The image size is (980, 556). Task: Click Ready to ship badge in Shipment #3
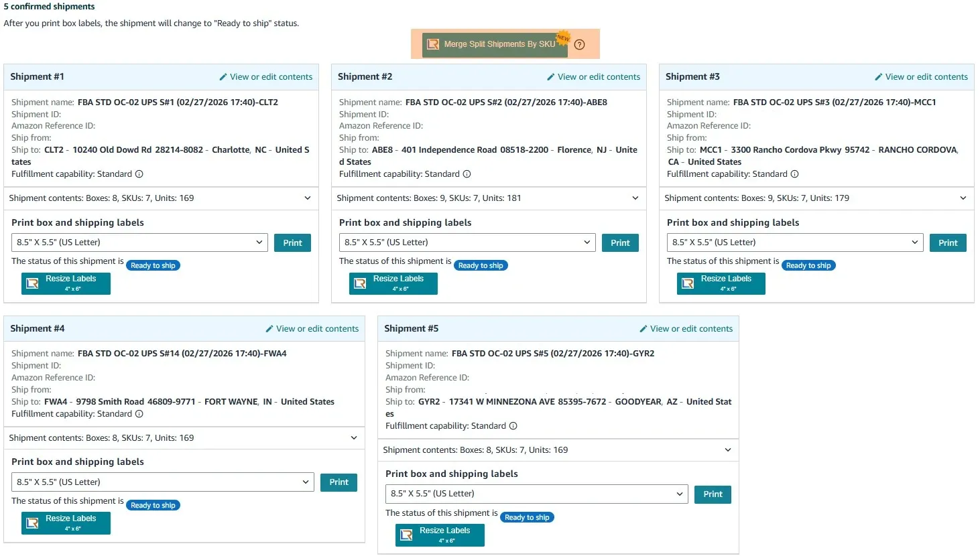(808, 266)
